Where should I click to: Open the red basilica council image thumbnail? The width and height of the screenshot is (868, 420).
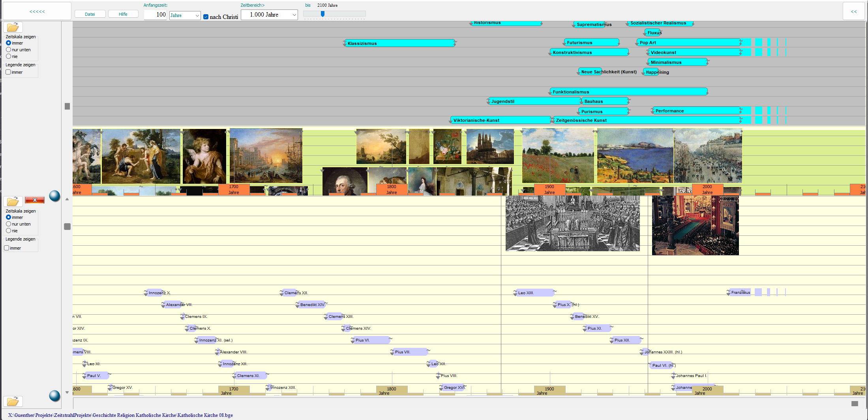pos(696,225)
